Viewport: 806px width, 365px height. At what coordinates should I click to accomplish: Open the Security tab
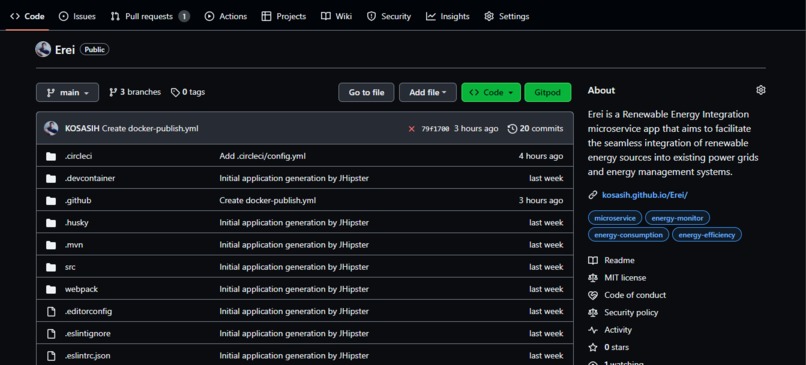click(389, 16)
